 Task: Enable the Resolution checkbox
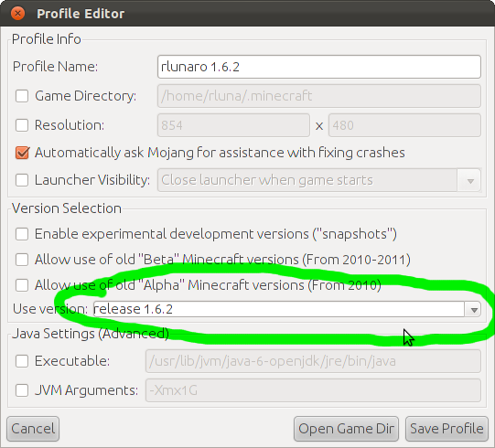click(x=22, y=125)
